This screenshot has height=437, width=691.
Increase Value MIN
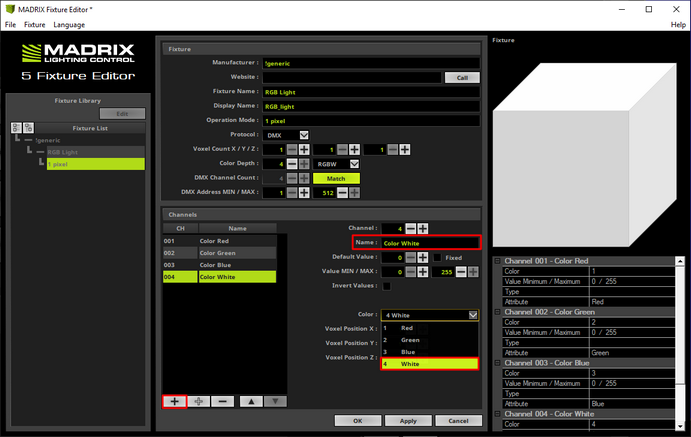[x=423, y=272]
